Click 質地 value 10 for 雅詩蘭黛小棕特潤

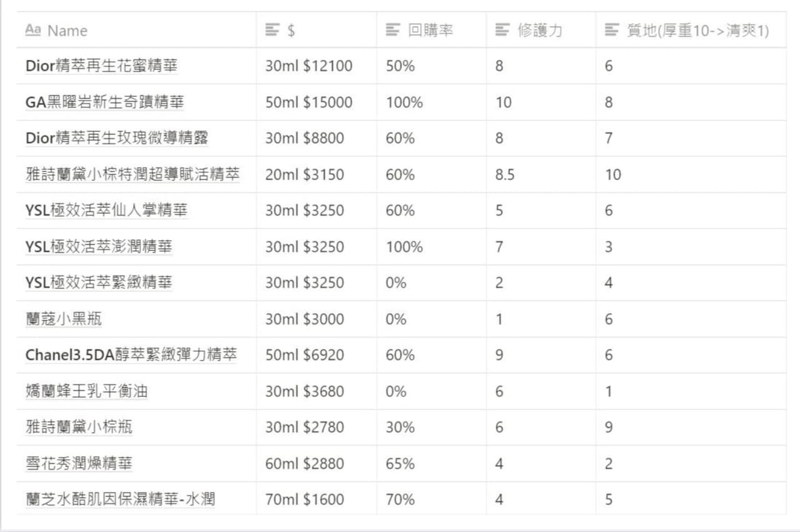(x=613, y=174)
